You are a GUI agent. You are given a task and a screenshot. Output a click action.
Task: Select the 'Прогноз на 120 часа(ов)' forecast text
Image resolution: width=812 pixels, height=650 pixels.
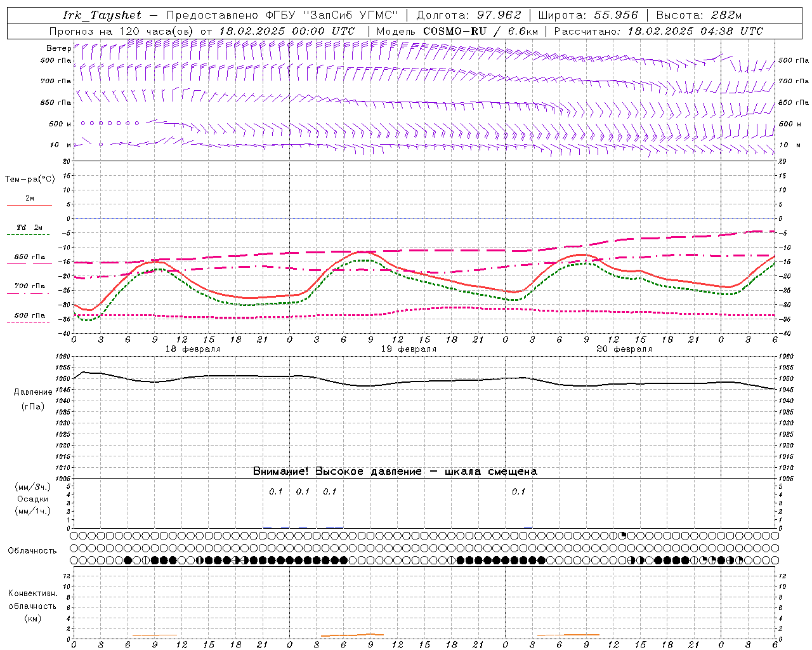122,31
